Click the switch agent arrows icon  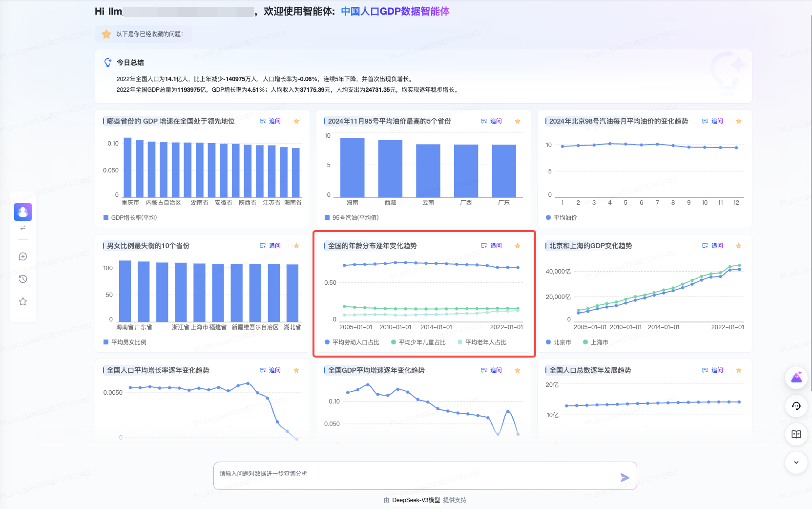tap(23, 228)
